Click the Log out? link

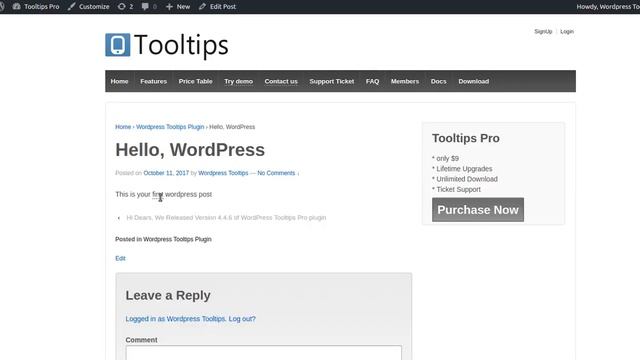pos(242,319)
